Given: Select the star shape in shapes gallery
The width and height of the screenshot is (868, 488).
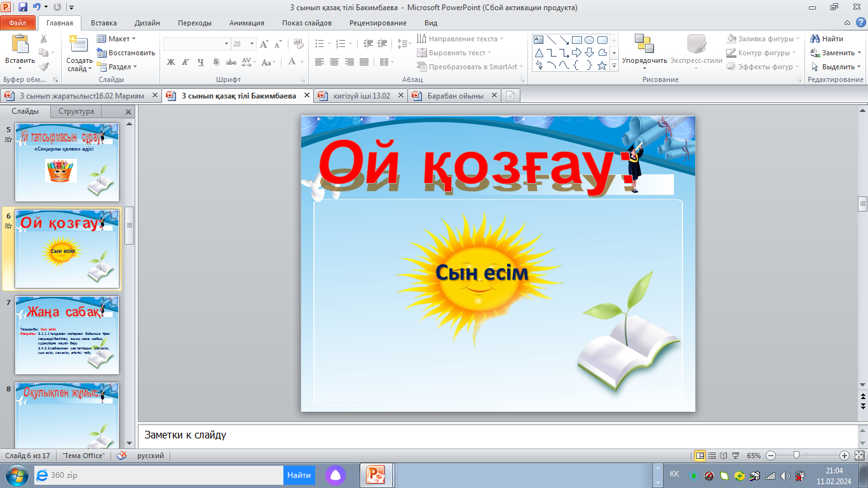Looking at the screenshot, I should coord(602,65).
